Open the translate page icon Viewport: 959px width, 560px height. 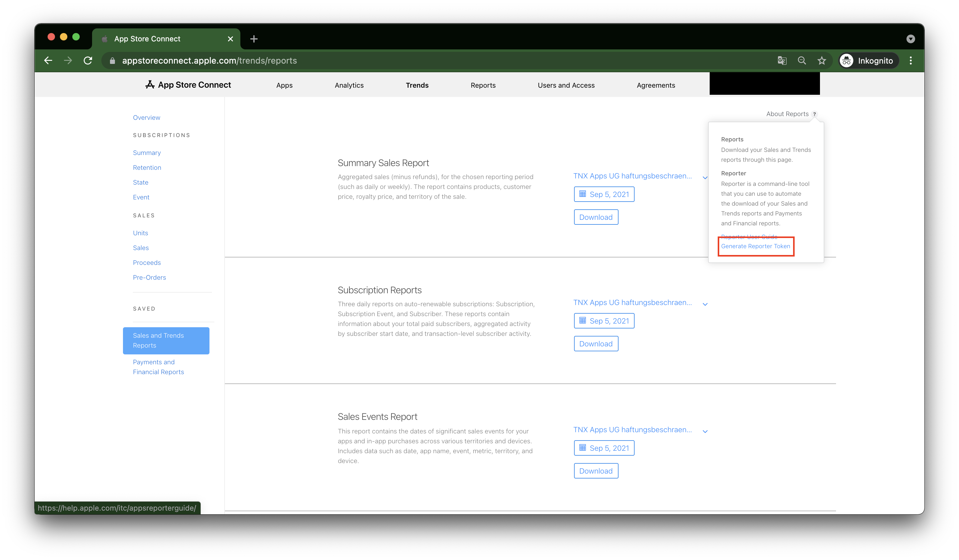[782, 61]
